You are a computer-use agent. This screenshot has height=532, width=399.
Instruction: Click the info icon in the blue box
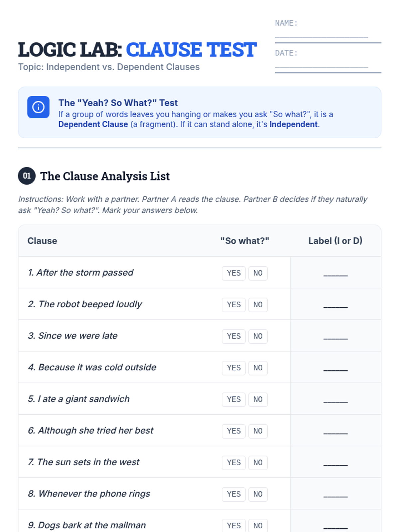[x=38, y=107]
